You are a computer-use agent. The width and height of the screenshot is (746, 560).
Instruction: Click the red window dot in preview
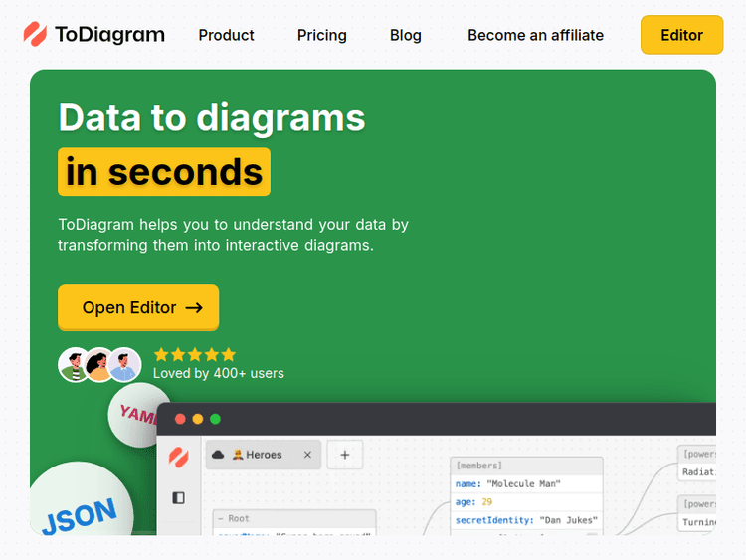[180, 419]
